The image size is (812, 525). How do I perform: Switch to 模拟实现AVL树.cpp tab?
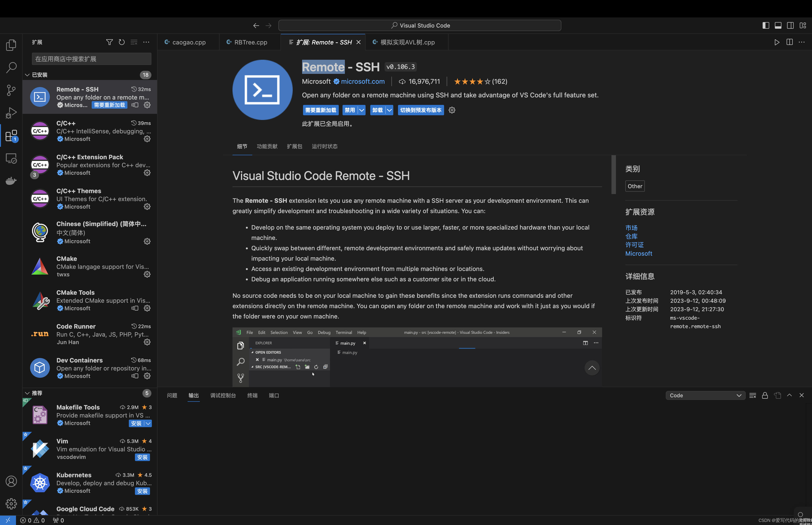[406, 42]
